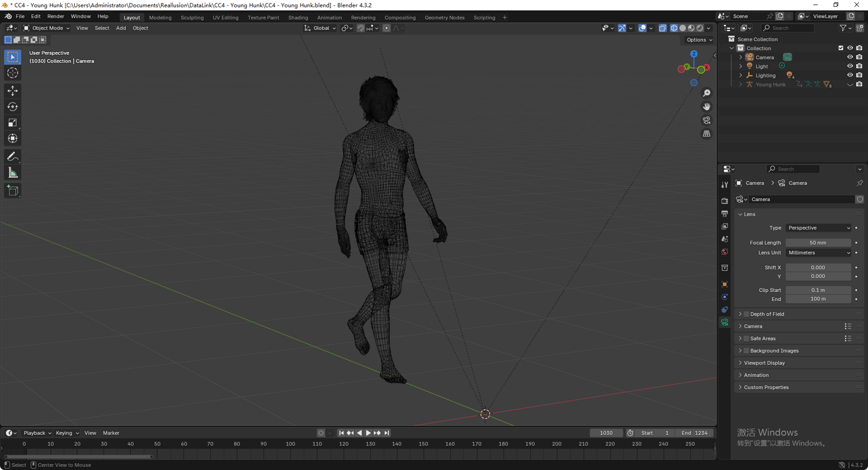The height and width of the screenshot is (470, 868).
Task: Enable the Background Images checkbox
Action: [746, 350]
